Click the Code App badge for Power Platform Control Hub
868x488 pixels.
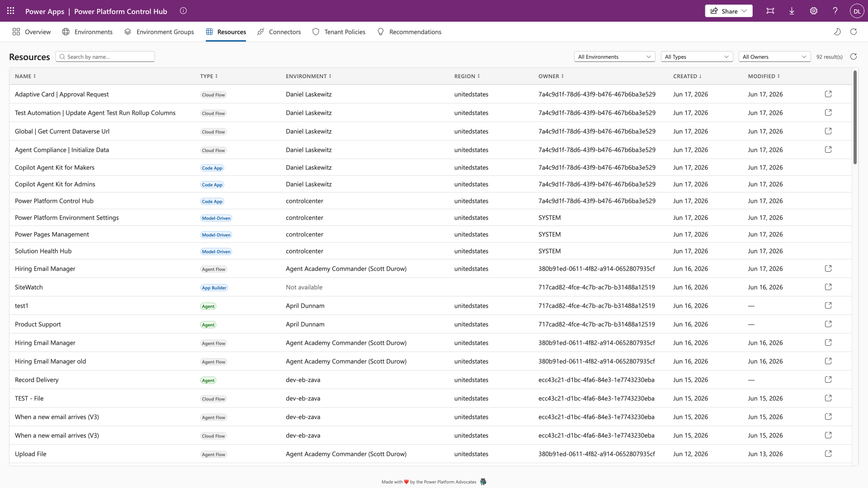pos(212,202)
